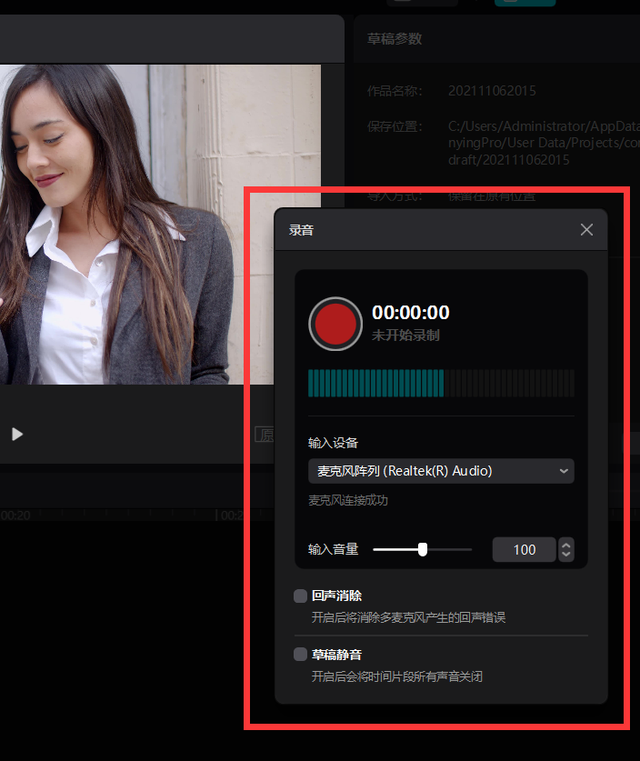
Task: Click the input volume field showing 100
Action: click(524, 549)
